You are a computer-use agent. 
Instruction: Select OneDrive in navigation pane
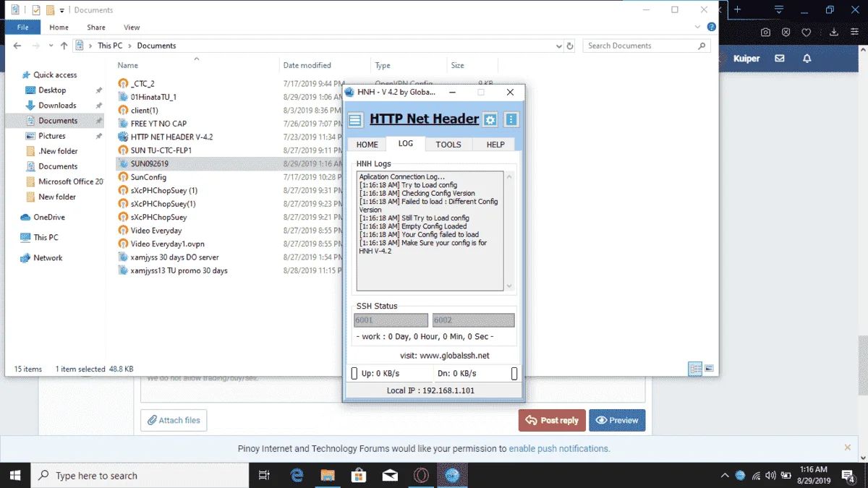49,217
